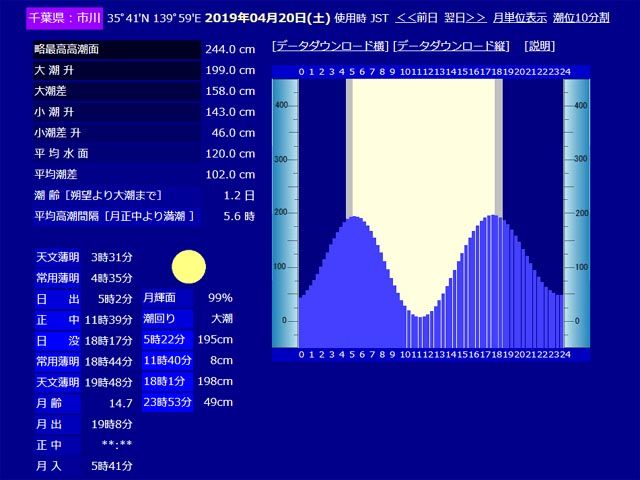Click the 大潮差 label
The height and width of the screenshot is (480, 640).
click(51, 91)
